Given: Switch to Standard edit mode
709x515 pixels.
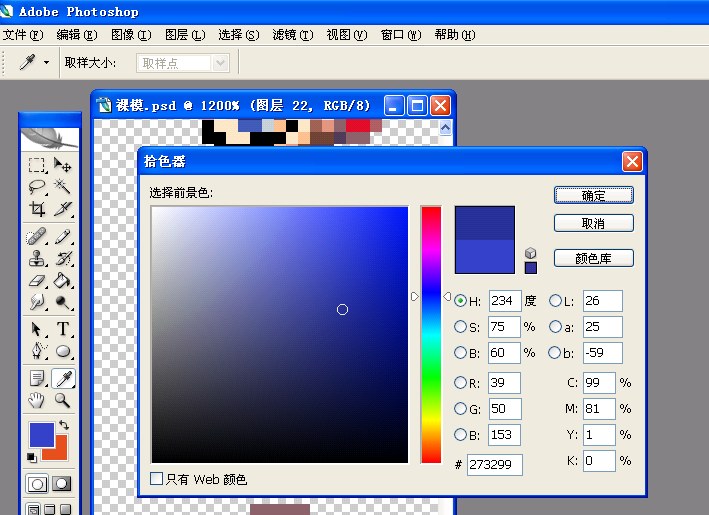Looking at the screenshot, I should point(37,484).
